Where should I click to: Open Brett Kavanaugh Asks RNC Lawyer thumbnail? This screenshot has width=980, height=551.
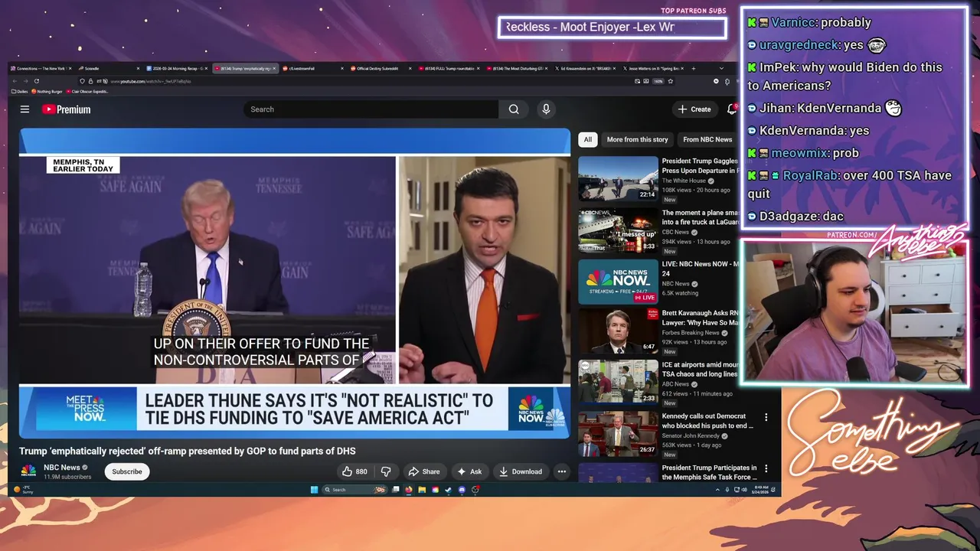click(618, 331)
